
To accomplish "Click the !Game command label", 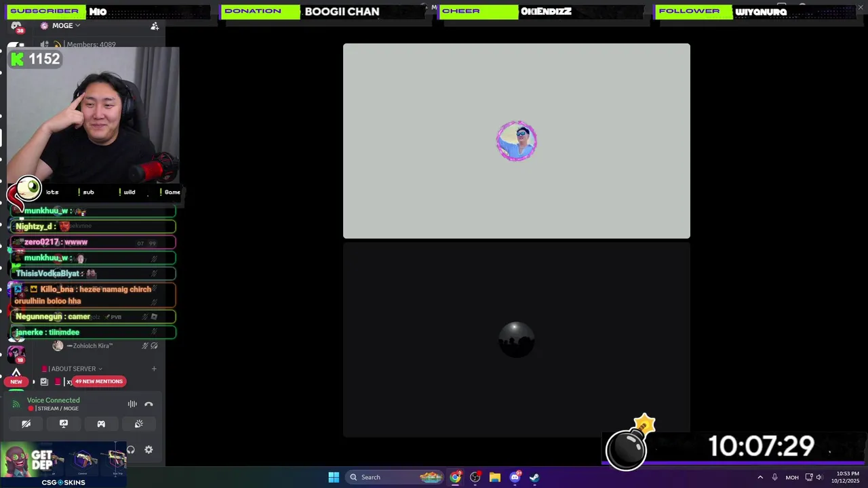I will [x=170, y=192].
